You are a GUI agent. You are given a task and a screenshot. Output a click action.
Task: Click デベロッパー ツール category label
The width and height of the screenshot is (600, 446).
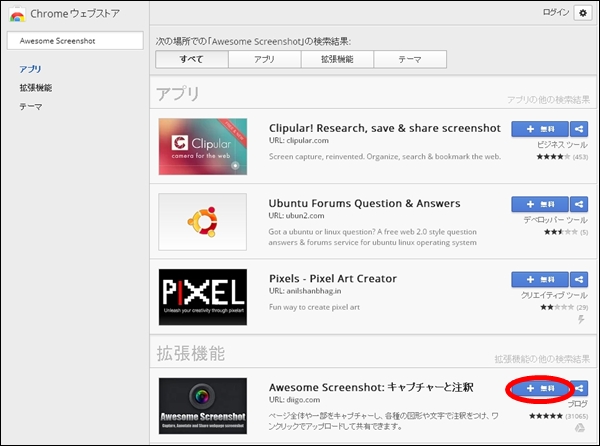coord(556,220)
